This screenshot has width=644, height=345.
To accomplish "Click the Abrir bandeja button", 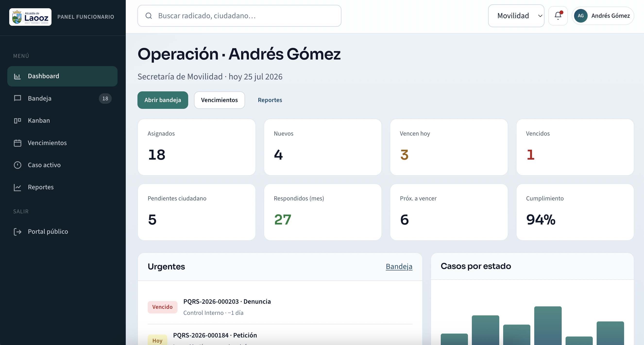I will click(163, 100).
